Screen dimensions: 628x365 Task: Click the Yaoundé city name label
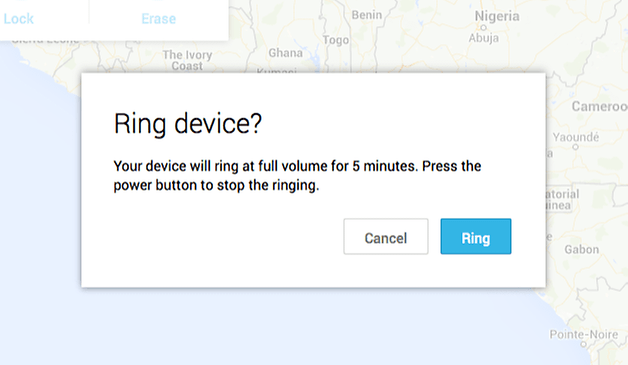576,137
